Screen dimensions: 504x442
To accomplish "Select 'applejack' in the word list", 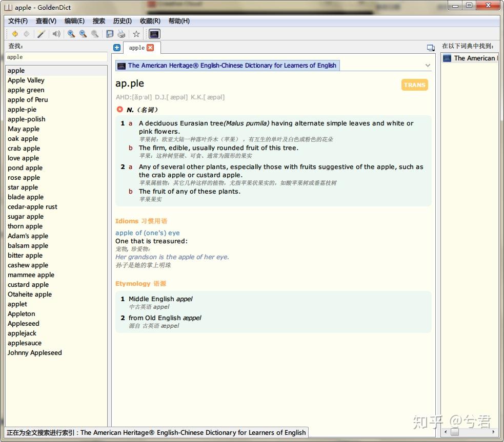I will pos(56,333).
